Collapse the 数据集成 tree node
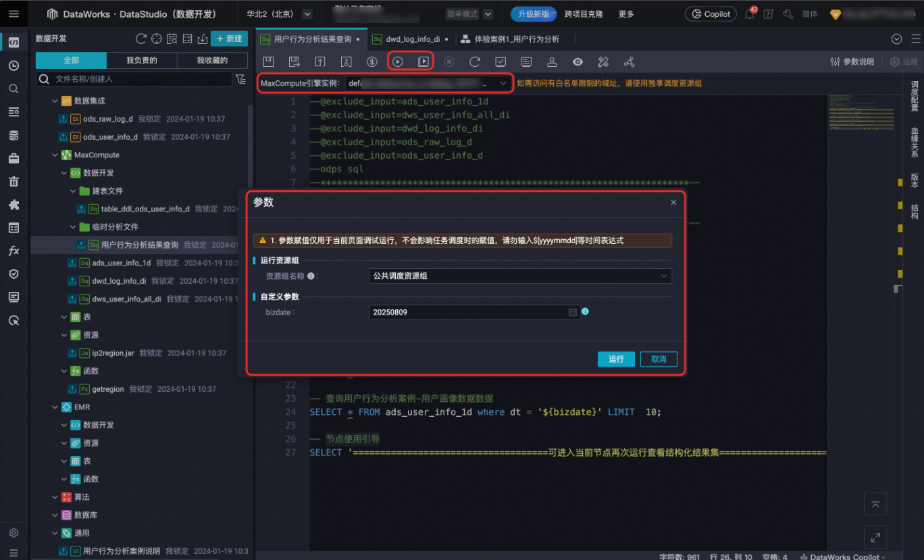This screenshot has width=924, height=560. [55, 101]
